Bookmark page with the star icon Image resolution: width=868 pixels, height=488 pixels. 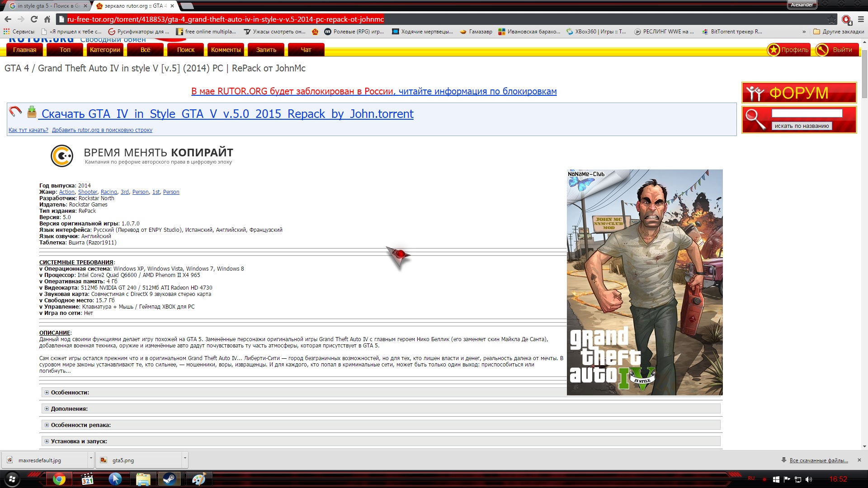click(832, 19)
